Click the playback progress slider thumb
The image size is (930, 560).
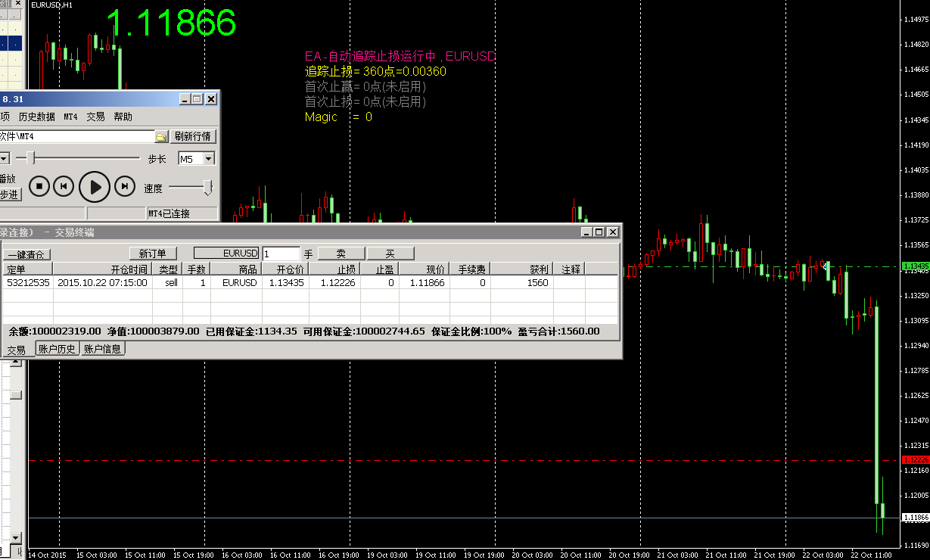30,158
